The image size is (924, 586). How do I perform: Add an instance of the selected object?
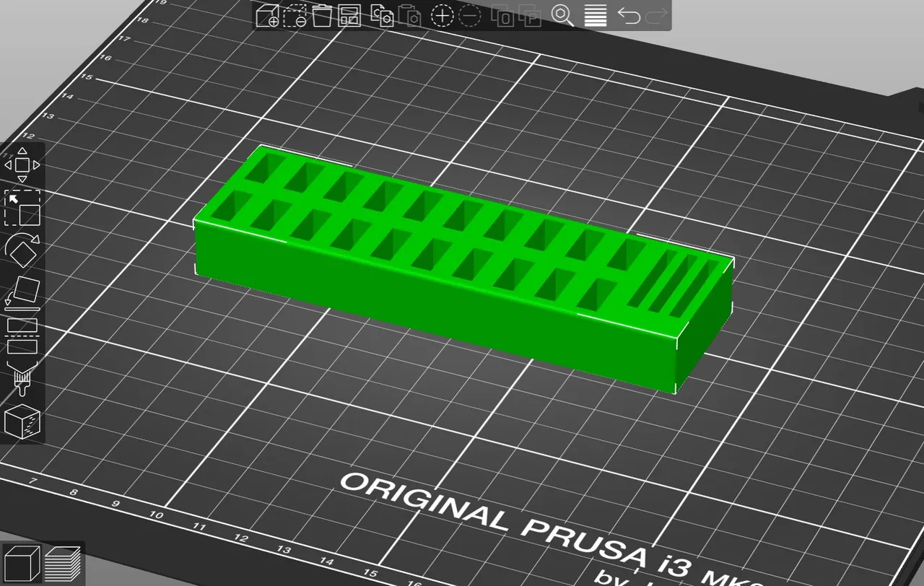click(443, 16)
